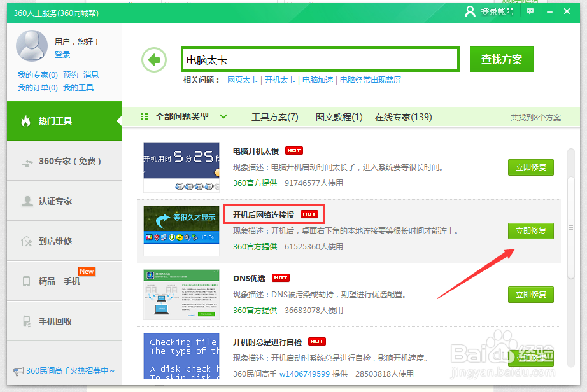Open provider link w1406749599
Screen dimensions: 587x392
pos(304,374)
